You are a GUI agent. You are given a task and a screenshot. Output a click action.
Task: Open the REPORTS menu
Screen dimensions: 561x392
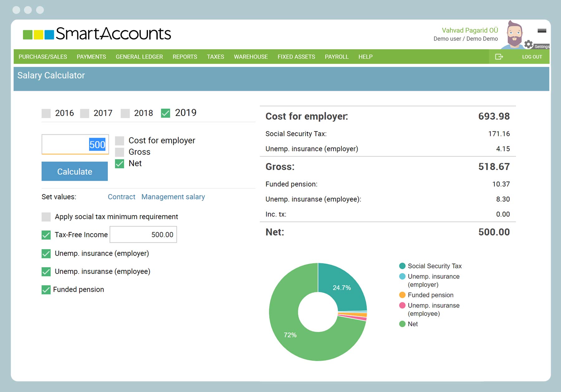185,57
